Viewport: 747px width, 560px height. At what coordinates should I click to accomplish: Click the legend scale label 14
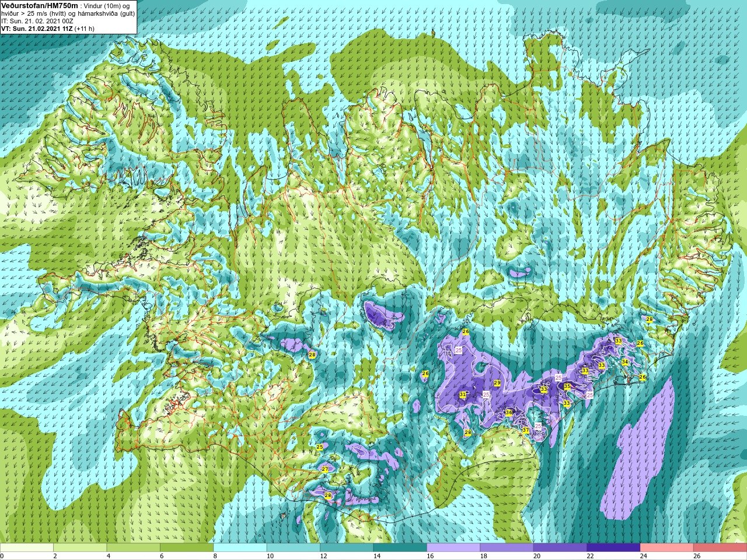point(376,556)
